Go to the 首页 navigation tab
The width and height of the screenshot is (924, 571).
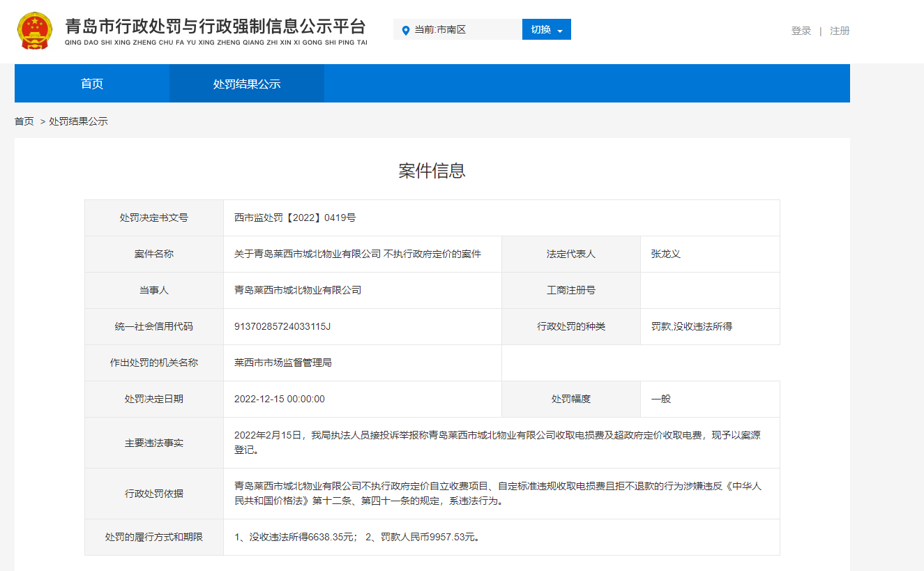click(92, 84)
